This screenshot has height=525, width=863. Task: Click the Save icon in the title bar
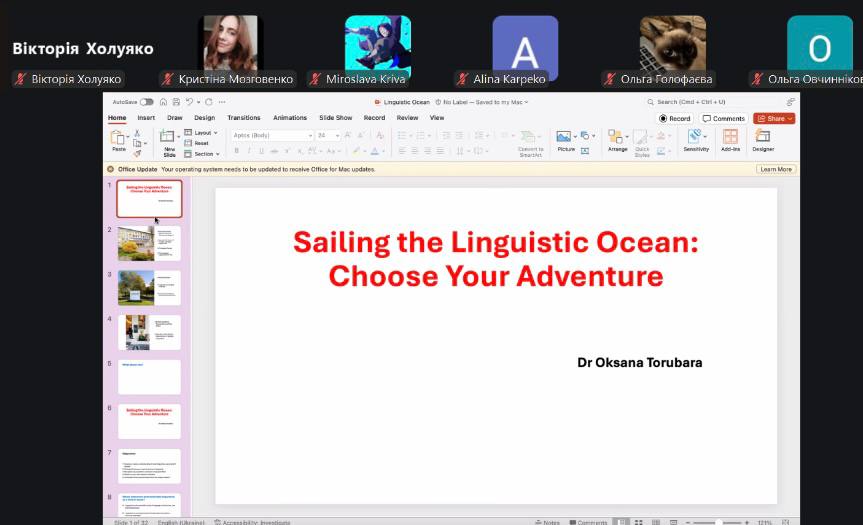coord(178,102)
